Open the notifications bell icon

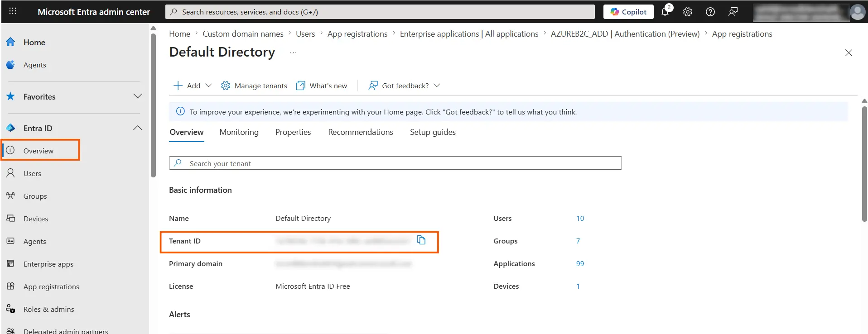coord(665,12)
